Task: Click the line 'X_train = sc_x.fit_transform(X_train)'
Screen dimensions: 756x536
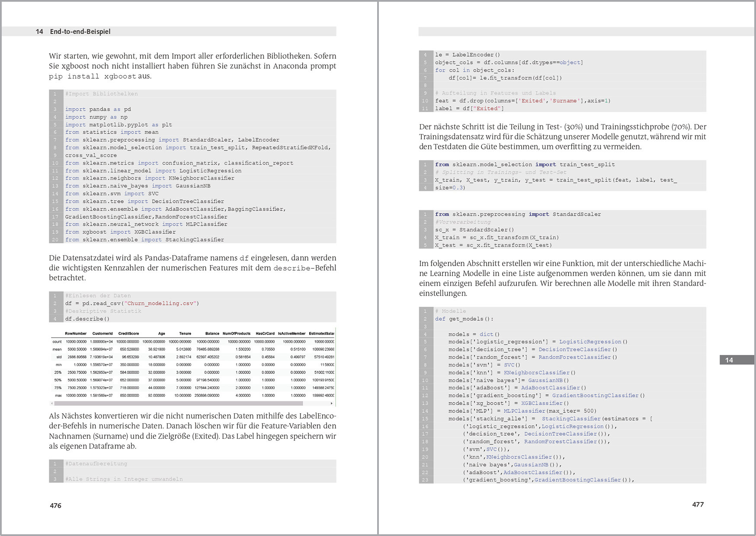Action: 497,238
